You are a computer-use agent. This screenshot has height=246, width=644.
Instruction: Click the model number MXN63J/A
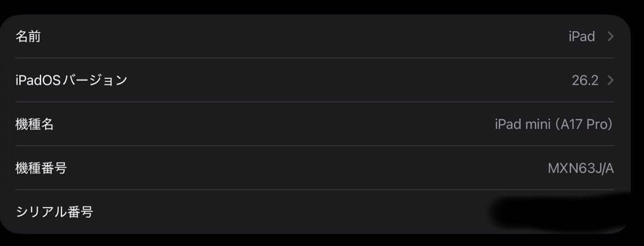[x=580, y=168]
